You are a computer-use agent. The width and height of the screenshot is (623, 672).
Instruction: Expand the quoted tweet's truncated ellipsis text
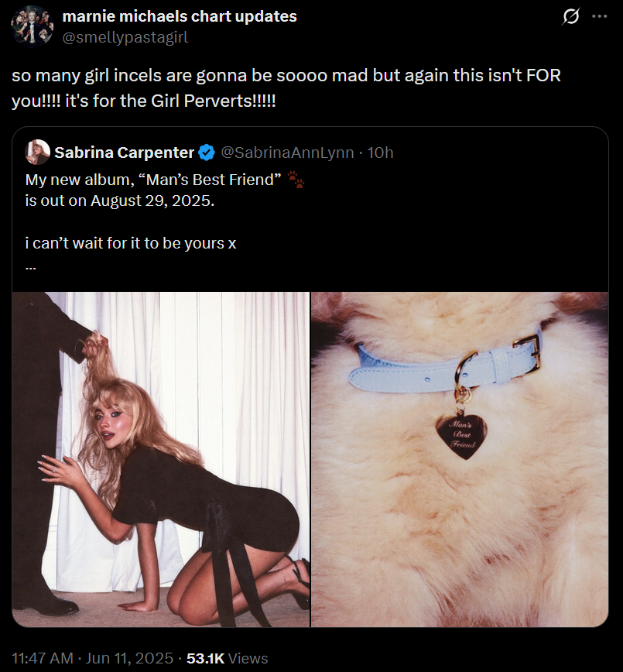click(x=31, y=268)
